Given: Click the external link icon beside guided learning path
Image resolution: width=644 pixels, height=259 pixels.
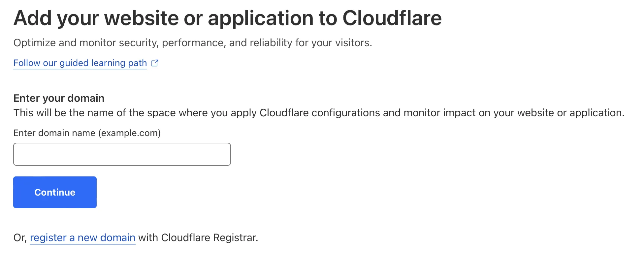Looking at the screenshot, I should click(x=155, y=63).
